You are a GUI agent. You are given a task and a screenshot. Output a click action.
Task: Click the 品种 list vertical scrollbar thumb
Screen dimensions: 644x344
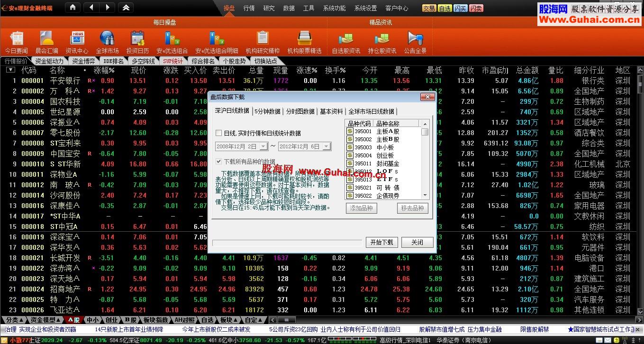tap(425, 132)
